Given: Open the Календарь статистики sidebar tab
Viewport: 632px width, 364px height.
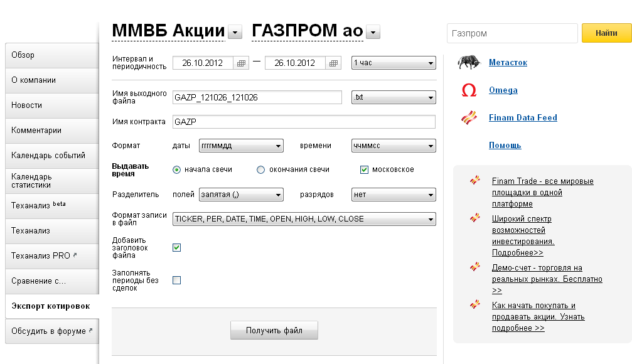Looking at the screenshot, I should coord(52,181).
